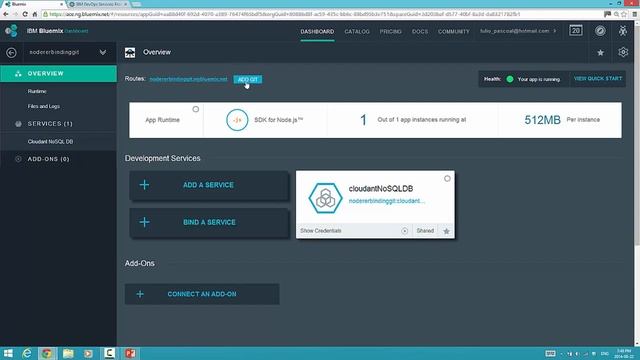Viewport: 640px width, 360px height.
Task: Open the app route URL link
Action: tap(188, 79)
